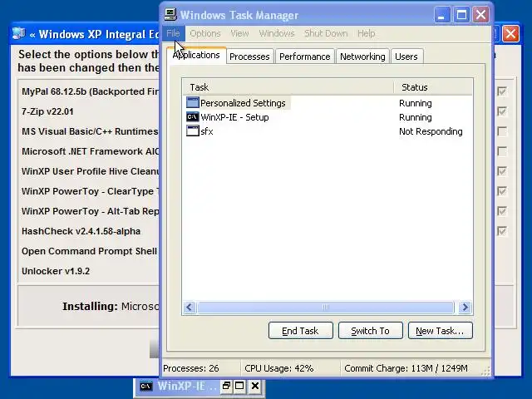Close the minimized WinXP-IE window
Screen dimensions: 532x399
(x=255, y=386)
